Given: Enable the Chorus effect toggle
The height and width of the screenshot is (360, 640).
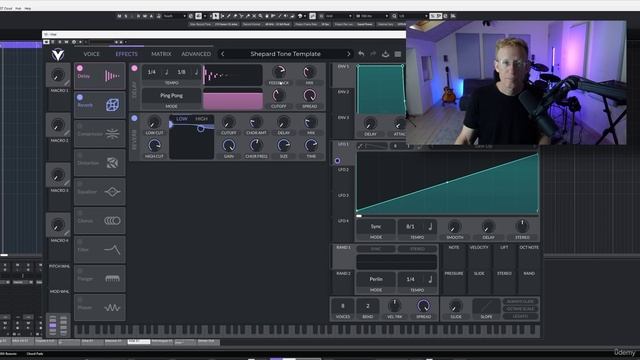Looking at the screenshot, I should point(80,213).
